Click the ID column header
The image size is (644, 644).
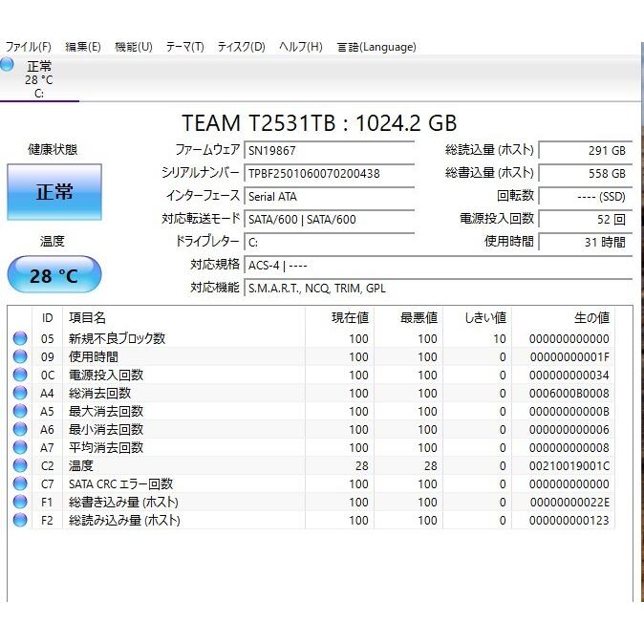coord(47,318)
